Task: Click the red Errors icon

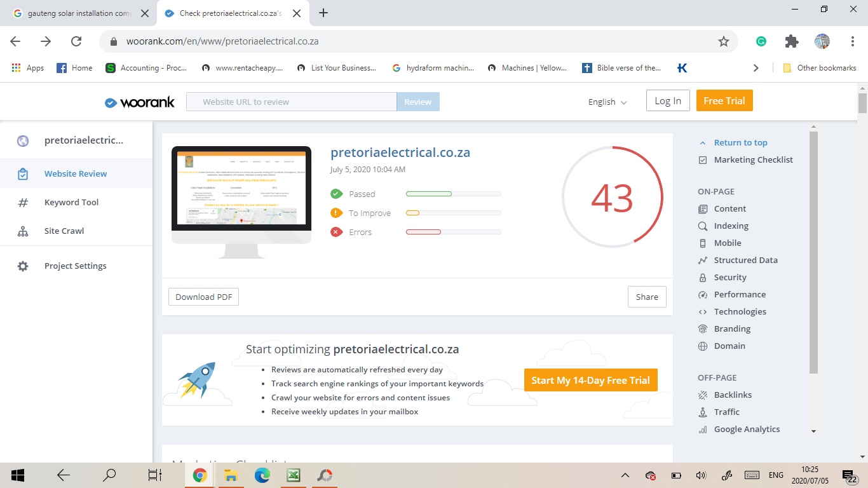Action: coord(337,232)
